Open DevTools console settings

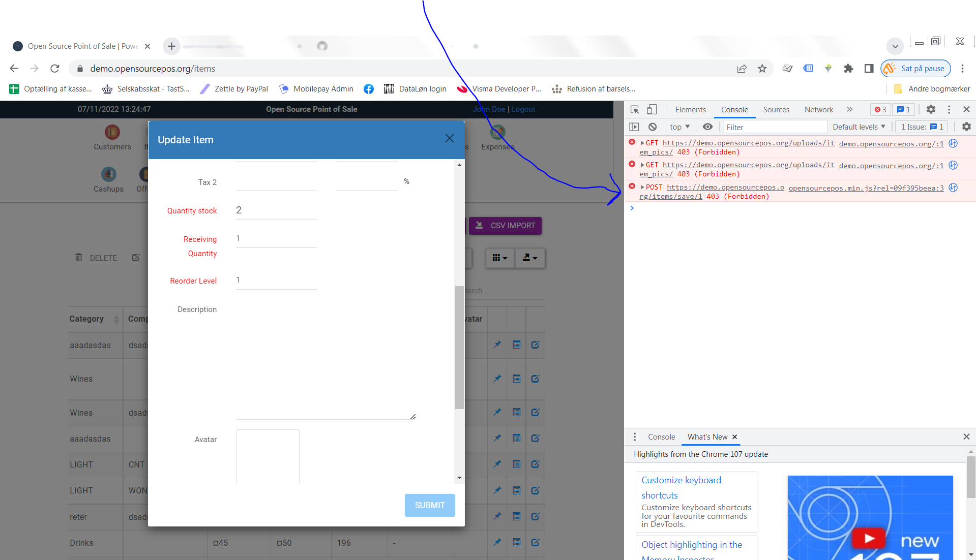(966, 127)
